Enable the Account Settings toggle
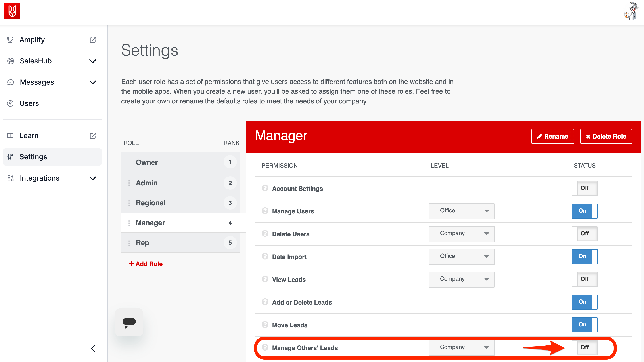Image resolution: width=644 pixels, height=362 pixels. click(584, 188)
